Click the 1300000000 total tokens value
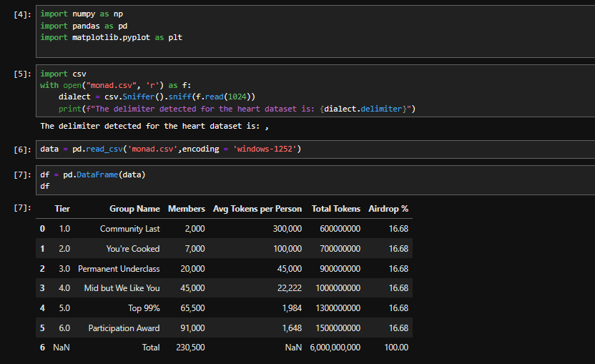This screenshot has height=364, width=595. pos(338,308)
